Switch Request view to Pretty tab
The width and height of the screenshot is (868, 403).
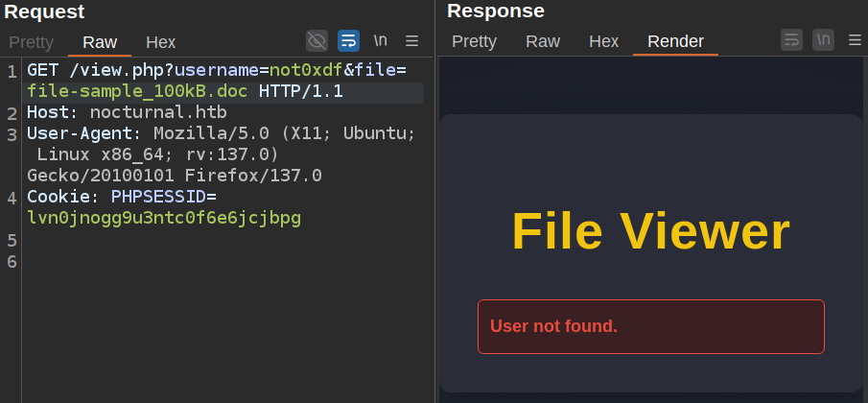[x=31, y=42]
